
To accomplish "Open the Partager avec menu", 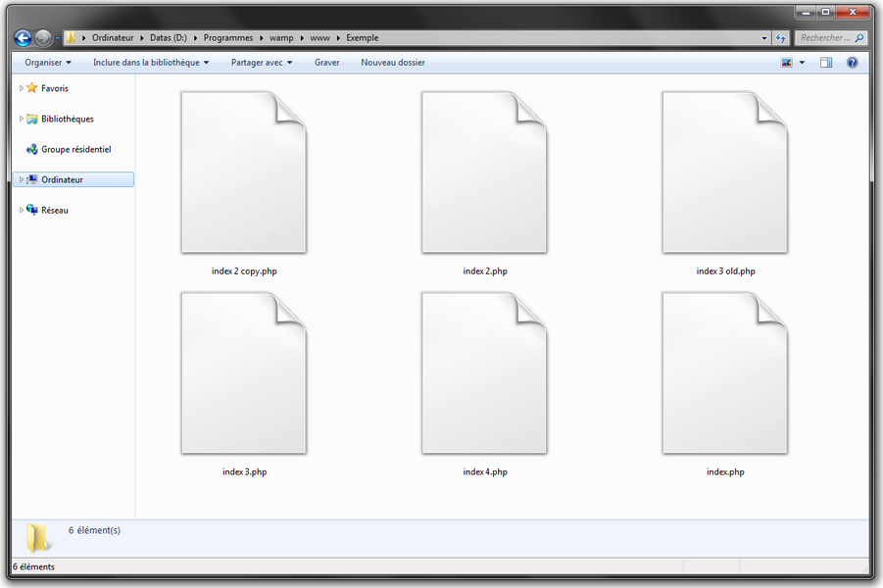I will [262, 63].
